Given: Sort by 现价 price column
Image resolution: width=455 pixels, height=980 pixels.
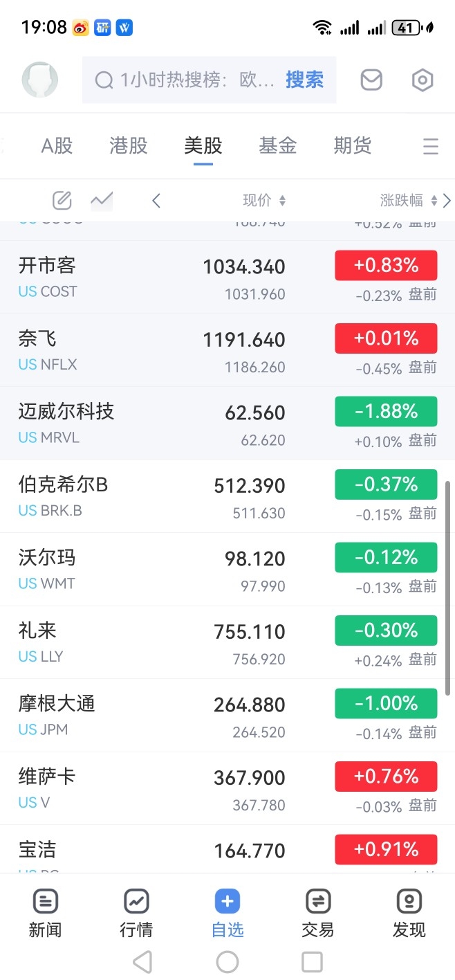Looking at the screenshot, I should (x=264, y=201).
